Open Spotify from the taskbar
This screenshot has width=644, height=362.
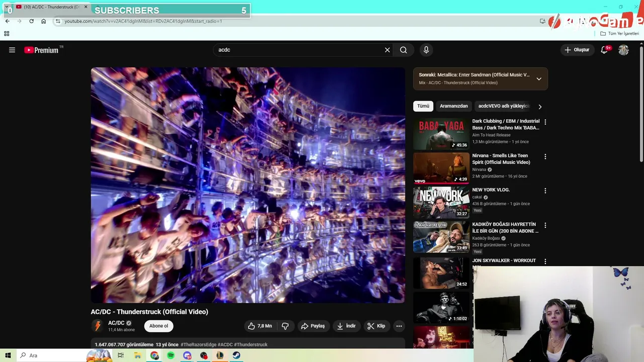click(x=171, y=355)
